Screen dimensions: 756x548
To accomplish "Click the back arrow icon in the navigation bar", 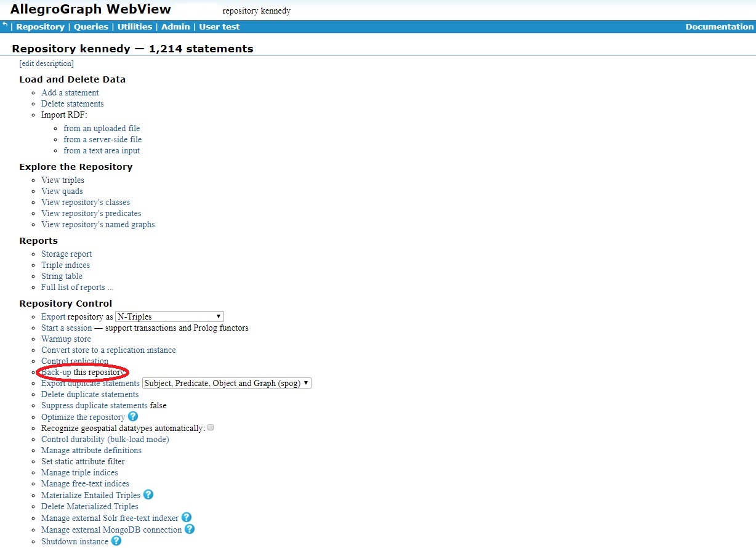I will click(x=5, y=26).
